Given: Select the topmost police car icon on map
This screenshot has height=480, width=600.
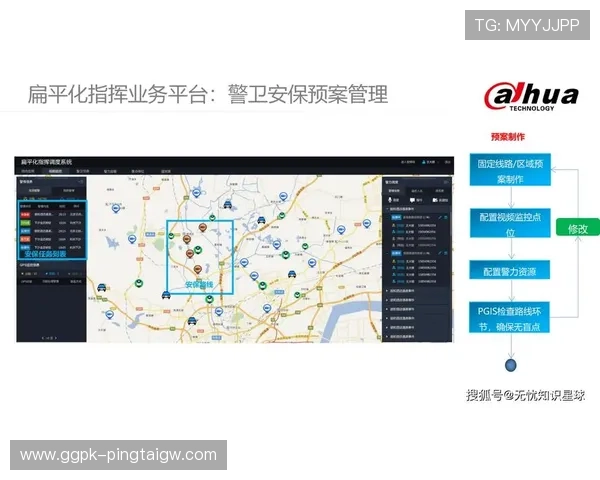Looking at the screenshot, I should [x=228, y=204].
